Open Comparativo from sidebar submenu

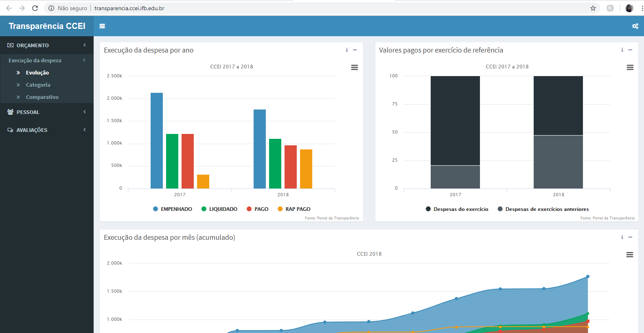coord(42,97)
